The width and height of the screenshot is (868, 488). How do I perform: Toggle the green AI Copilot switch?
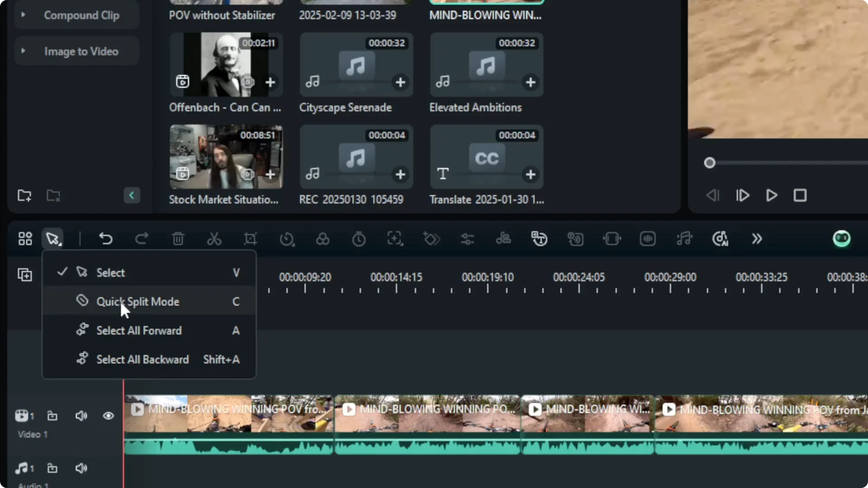point(841,239)
